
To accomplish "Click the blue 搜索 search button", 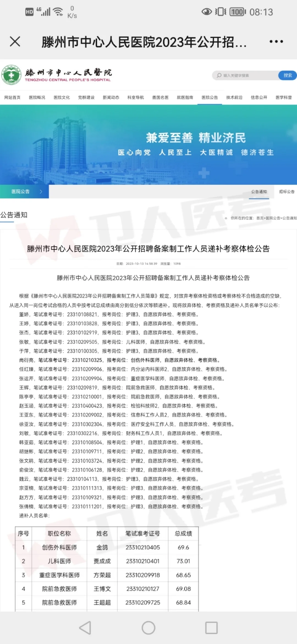I will (x=288, y=75).
